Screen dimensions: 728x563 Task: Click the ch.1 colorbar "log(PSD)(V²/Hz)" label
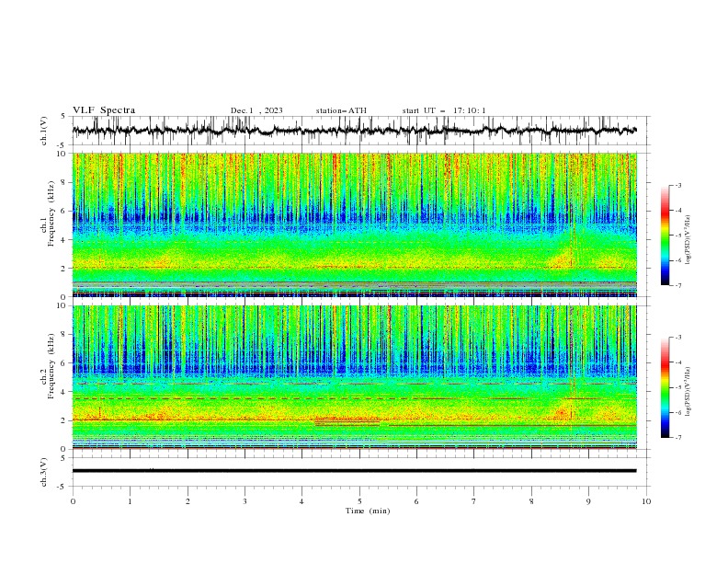pyautogui.click(x=688, y=240)
